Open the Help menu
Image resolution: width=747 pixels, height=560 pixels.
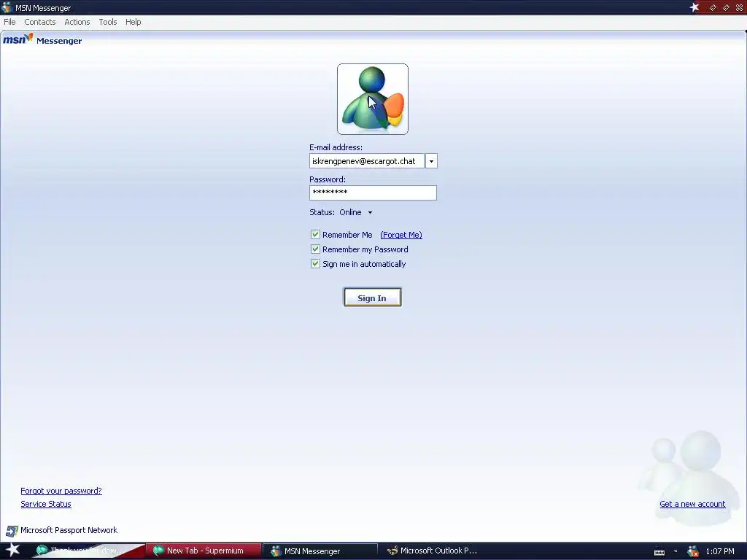(x=133, y=22)
